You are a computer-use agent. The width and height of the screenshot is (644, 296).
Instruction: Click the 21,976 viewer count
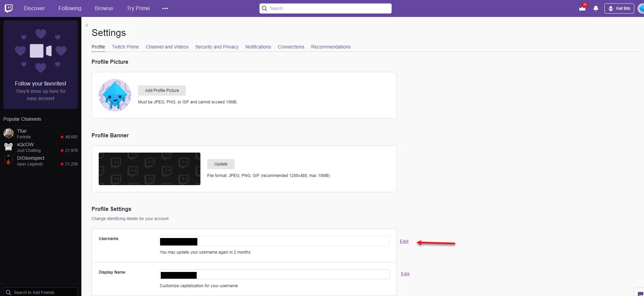[x=71, y=151]
